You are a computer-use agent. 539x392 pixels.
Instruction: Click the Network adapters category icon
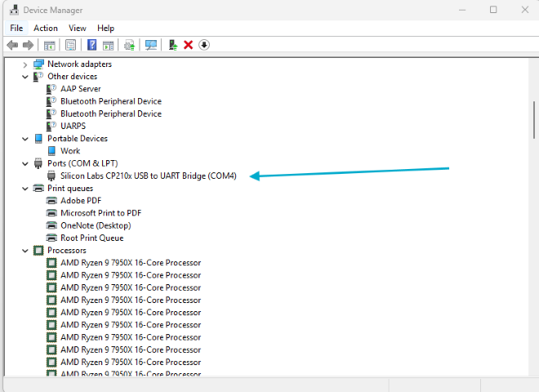point(38,64)
